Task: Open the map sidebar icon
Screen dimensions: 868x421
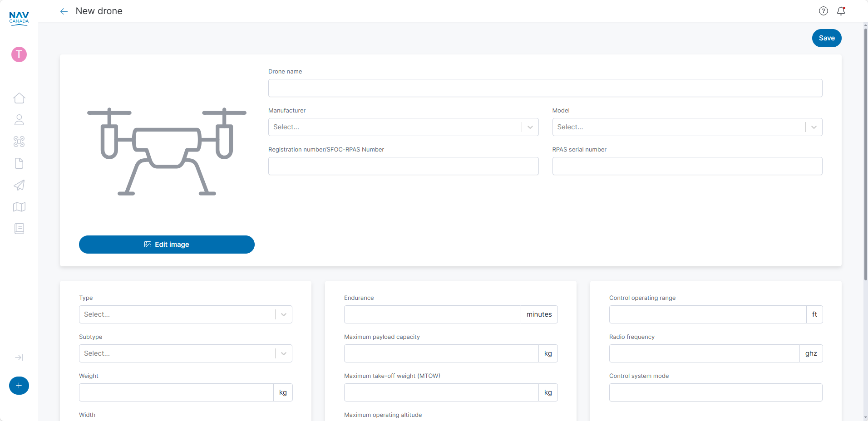Action: (19, 207)
